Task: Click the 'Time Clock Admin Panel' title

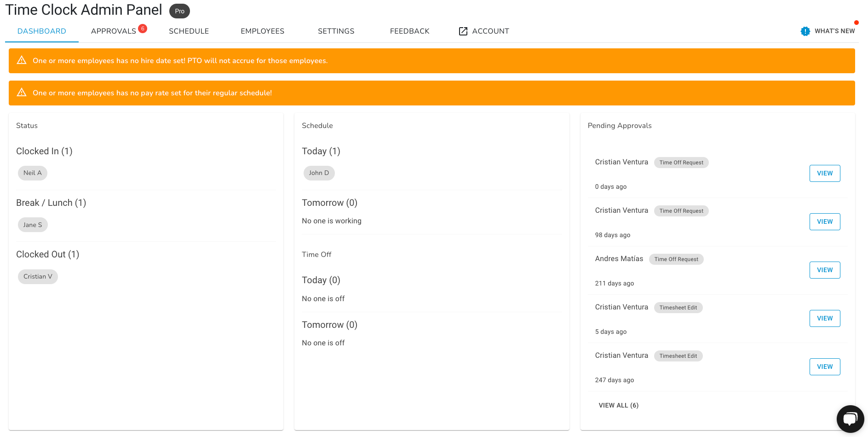Action: [84, 10]
